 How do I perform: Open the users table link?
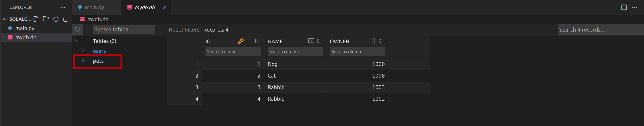pos(99,51)
